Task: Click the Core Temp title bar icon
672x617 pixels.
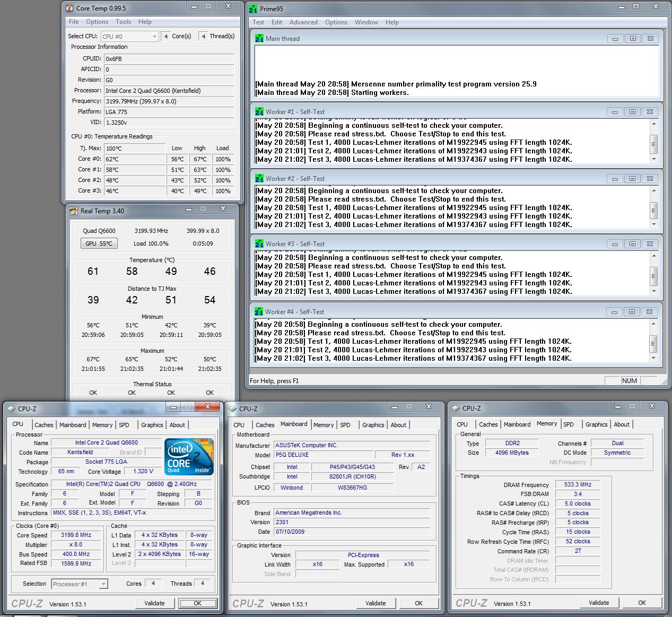Action: coord(69,8)
